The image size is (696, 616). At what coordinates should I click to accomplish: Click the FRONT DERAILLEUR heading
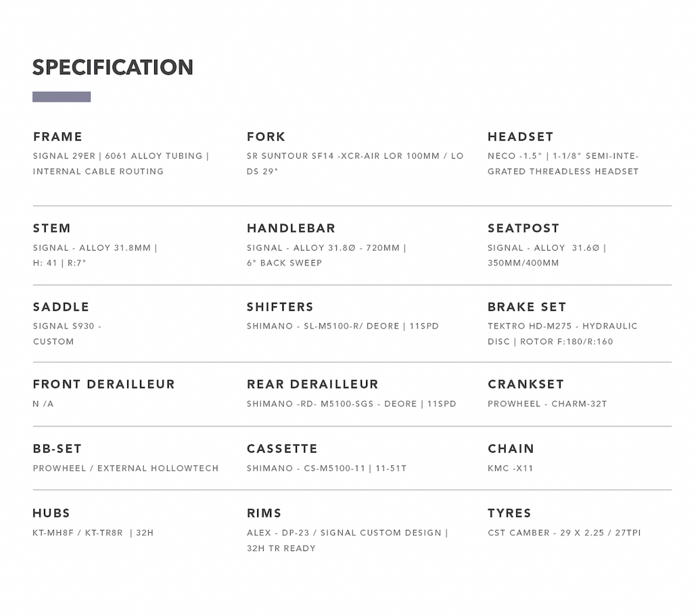point(104,384)
